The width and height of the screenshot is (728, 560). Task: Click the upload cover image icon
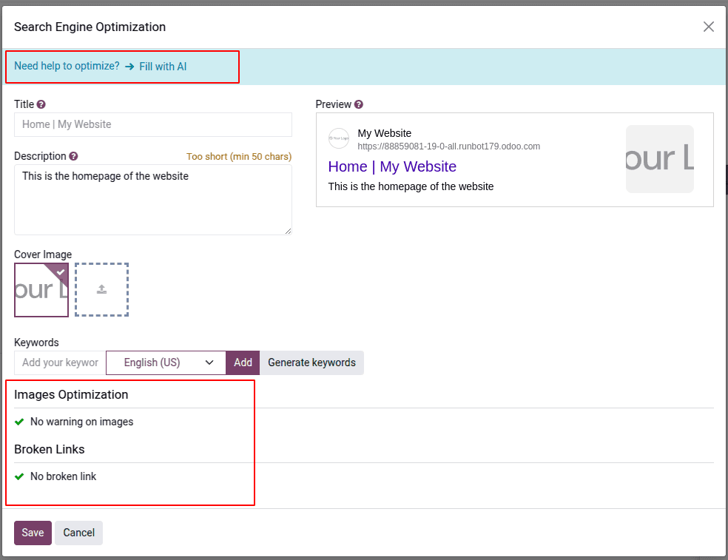(x=102, y=290)
